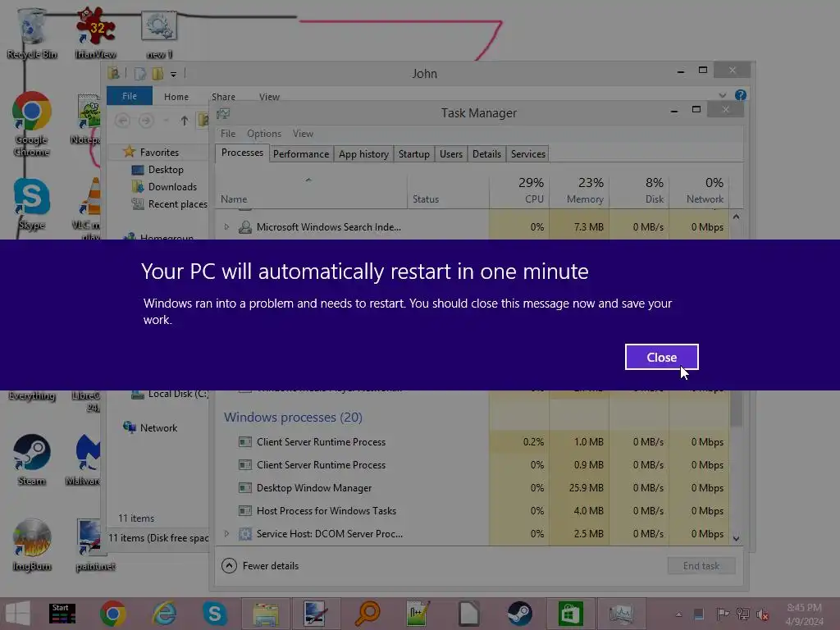This screenshot has height=630, width=840.
Task: Switch to the Services tab
Action: click(527, 154)
